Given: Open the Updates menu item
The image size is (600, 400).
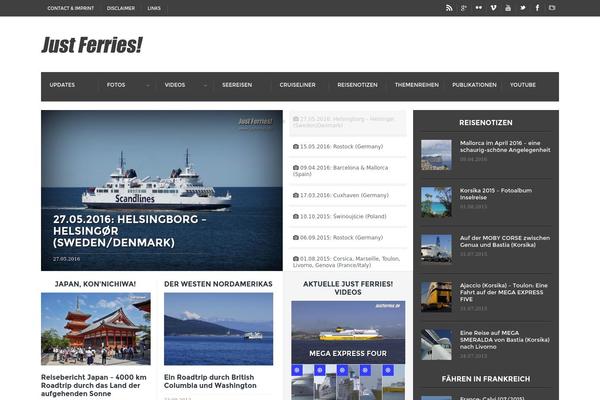Looking at the screenshot, I should point(62,85).
